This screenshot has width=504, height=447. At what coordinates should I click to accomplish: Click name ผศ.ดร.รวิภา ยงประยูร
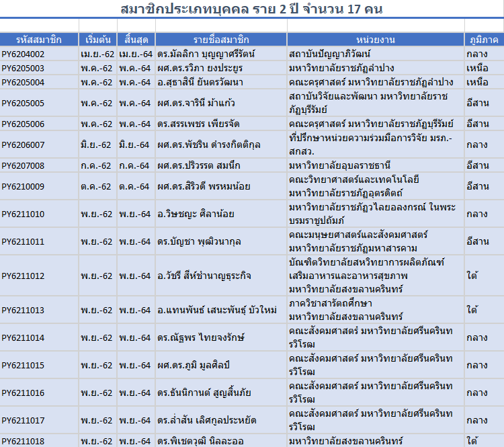tap(200, 68)
